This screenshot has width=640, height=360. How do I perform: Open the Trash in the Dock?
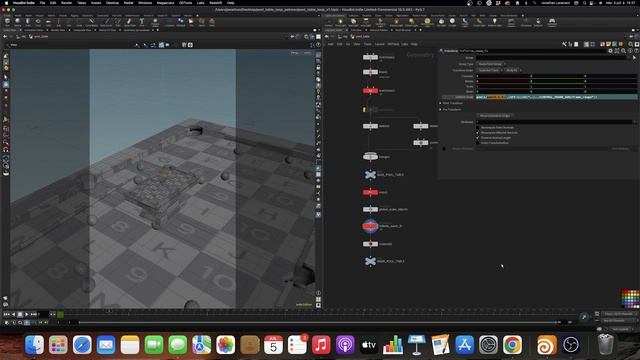coord(605,344)
